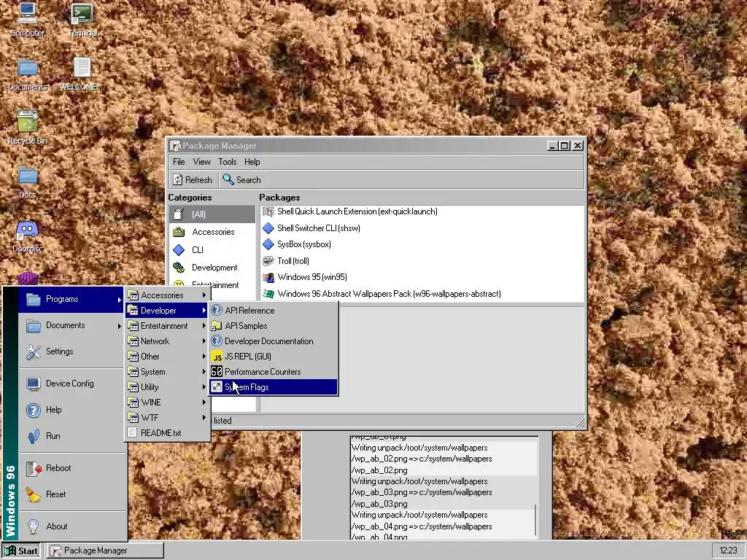The height and width of the screenshot is (560, 747).
Task: Expand the System programs submenu
Action: point(167,371)
